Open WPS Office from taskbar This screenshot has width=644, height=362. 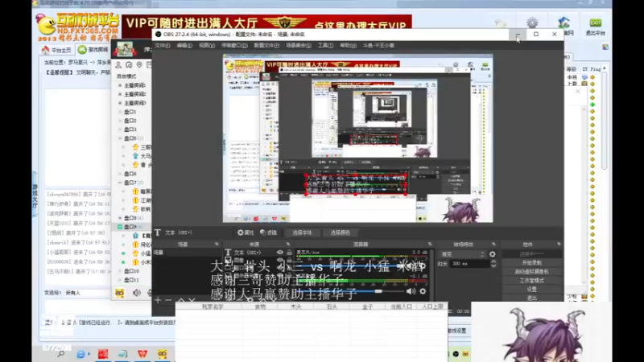click(x=142, y=354)
